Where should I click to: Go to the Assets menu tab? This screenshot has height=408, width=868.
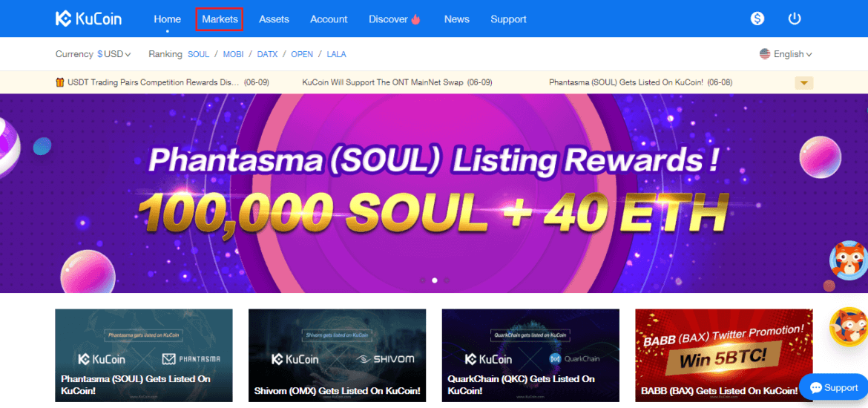point(274,19)
